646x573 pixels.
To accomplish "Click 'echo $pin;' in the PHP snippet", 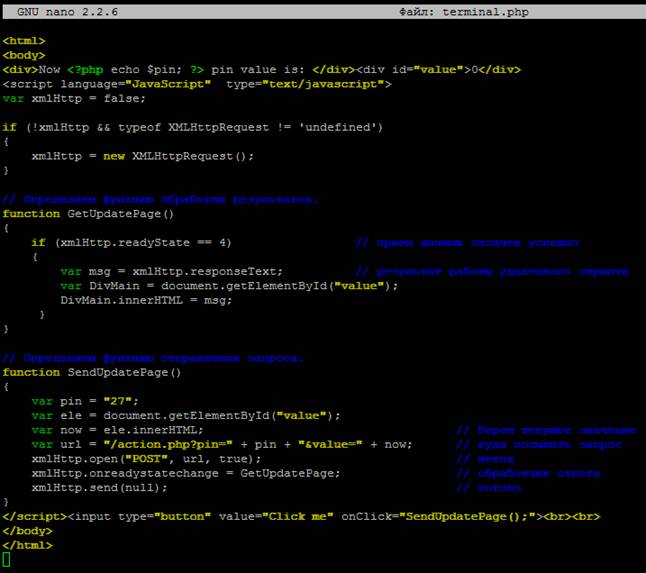I will coord(146,70).
